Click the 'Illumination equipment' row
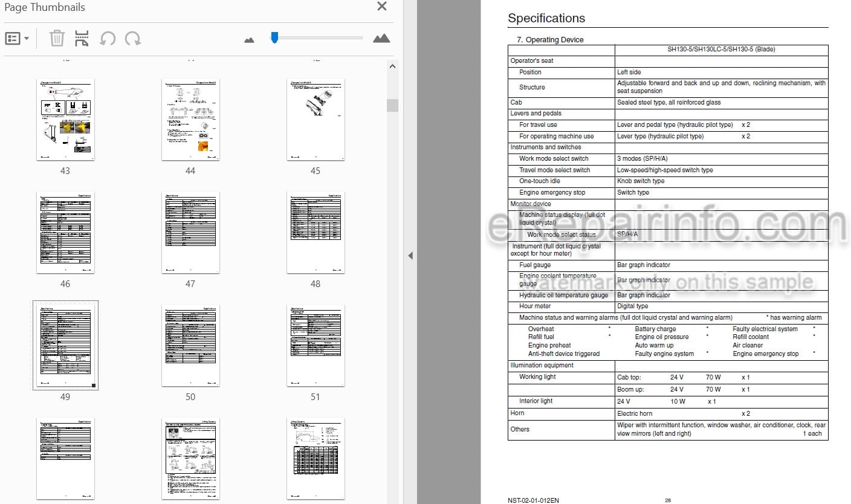851x504 pixels. [668, 366]
